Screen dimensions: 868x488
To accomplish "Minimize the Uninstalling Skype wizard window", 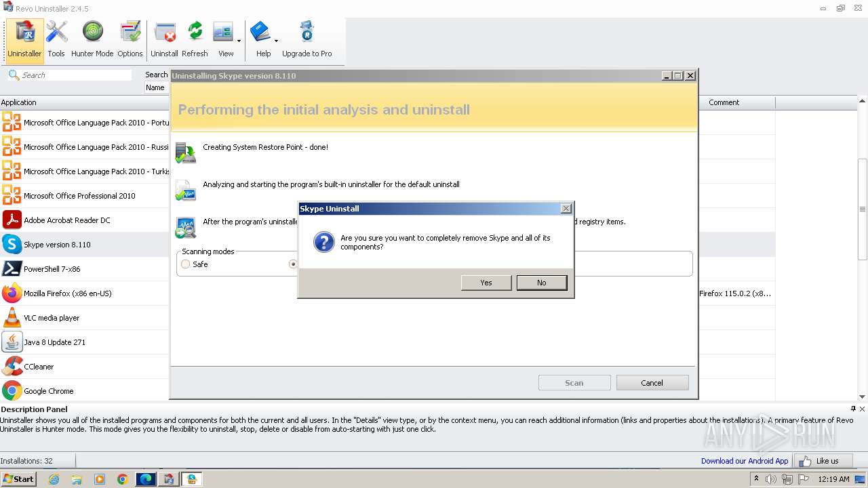I will click(x=666, y=76).
